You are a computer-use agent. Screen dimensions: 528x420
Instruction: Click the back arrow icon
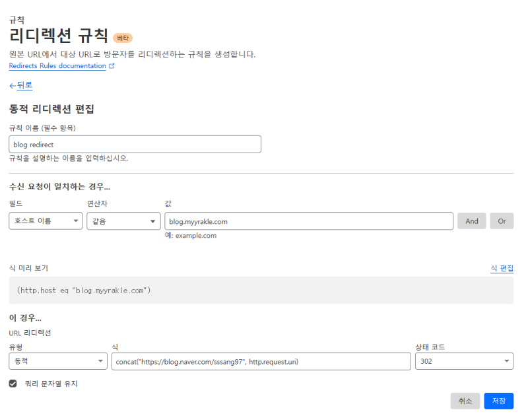tap(13, 86)
